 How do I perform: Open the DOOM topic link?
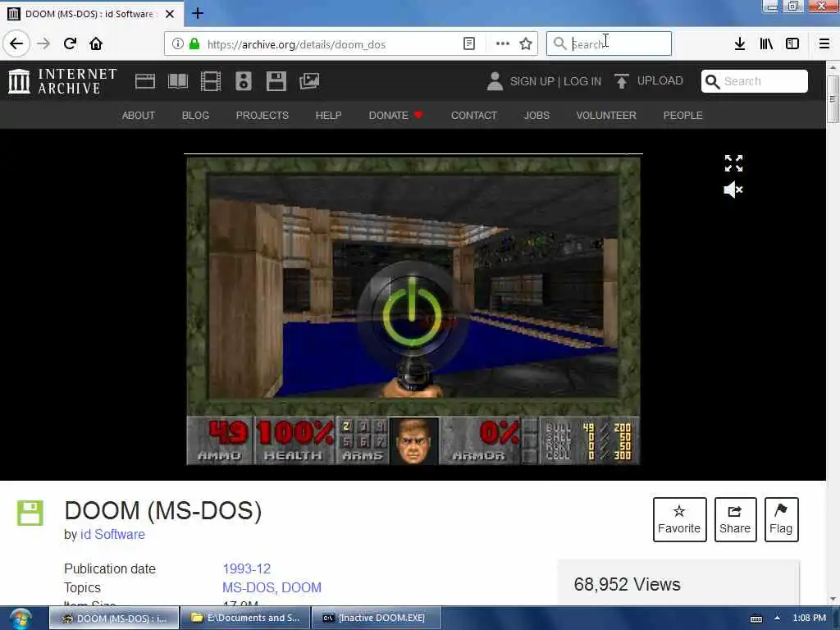tap(302, 587)
